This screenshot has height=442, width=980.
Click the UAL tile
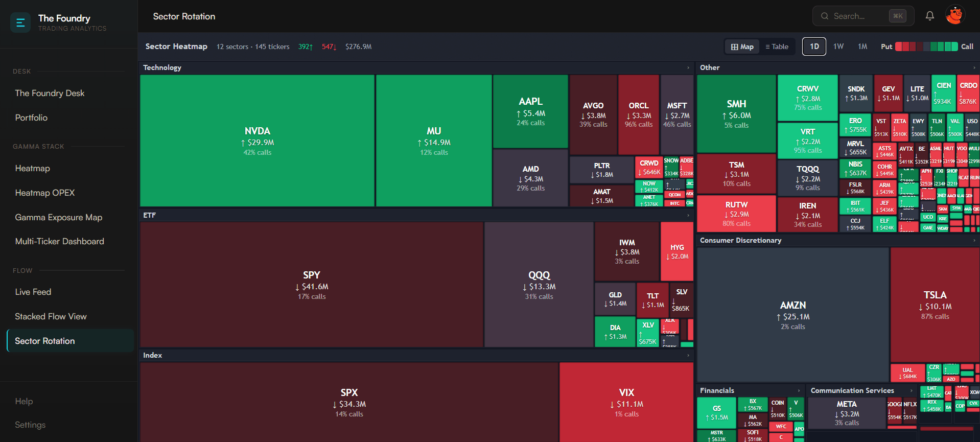point(907,373)
